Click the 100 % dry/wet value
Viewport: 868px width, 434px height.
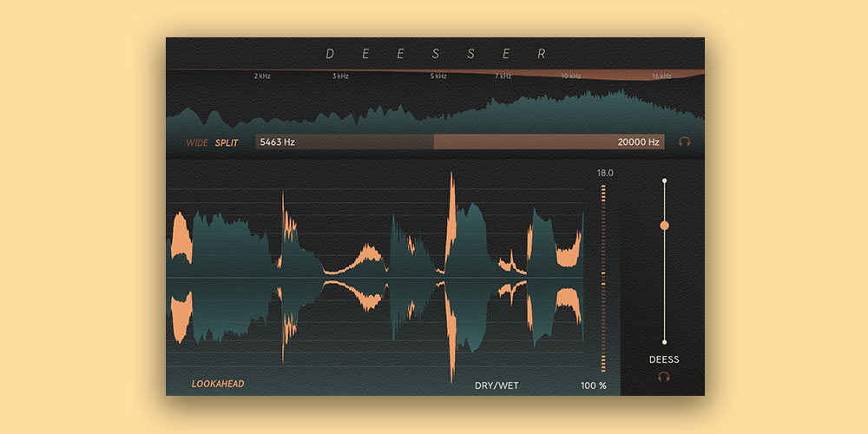click(x=594, y=385)
